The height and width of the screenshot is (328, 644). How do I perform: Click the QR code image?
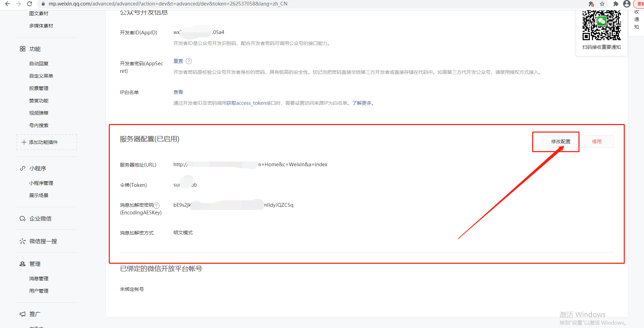pos(601,25)
